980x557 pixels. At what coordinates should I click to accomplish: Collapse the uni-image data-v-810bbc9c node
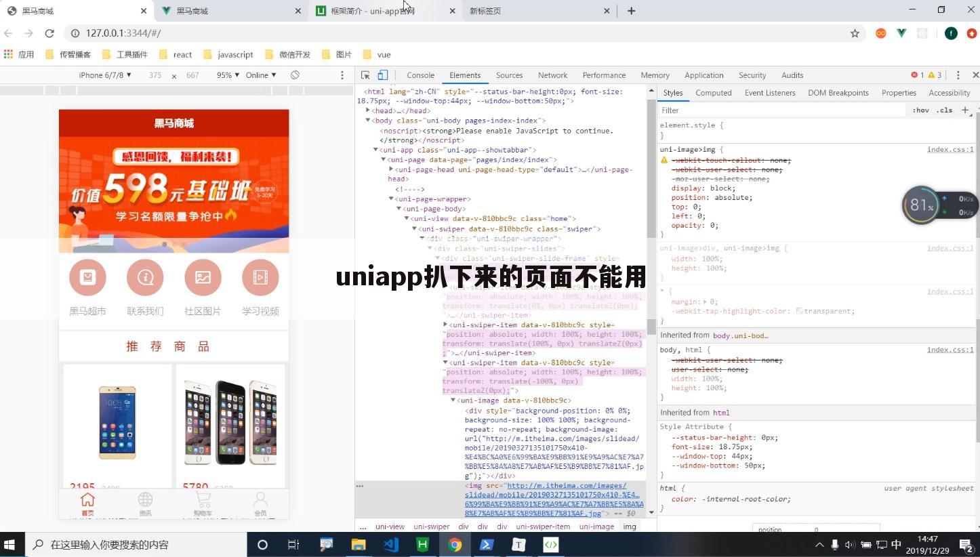pyautogui.click(x=453, y=400)
